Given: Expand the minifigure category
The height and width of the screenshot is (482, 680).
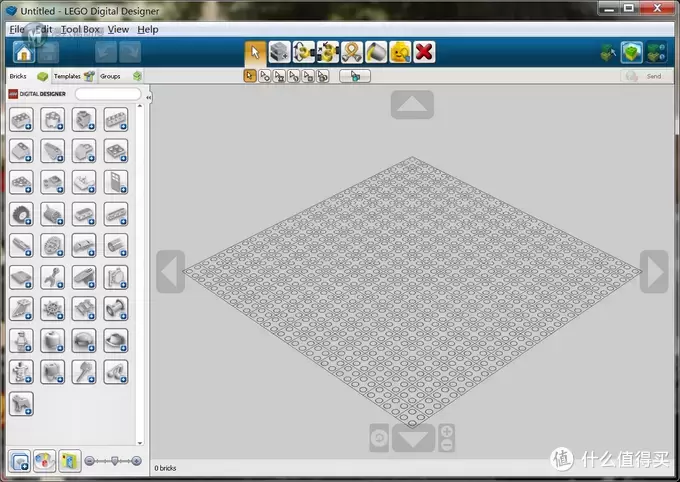Looking at the screenshot, I should click(21, 341).
